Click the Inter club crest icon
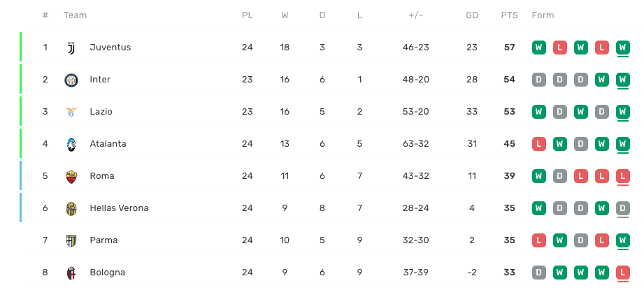 tap(71, 80)
